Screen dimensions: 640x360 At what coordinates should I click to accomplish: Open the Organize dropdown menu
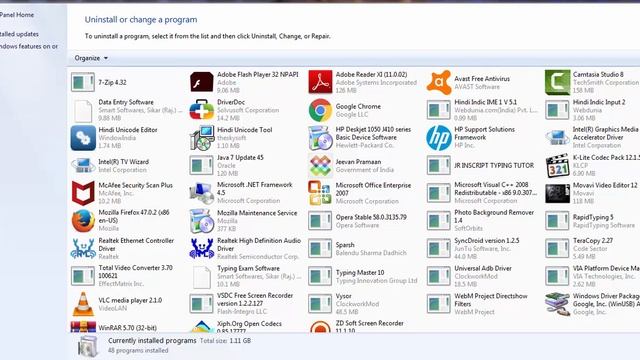[91, 58]
